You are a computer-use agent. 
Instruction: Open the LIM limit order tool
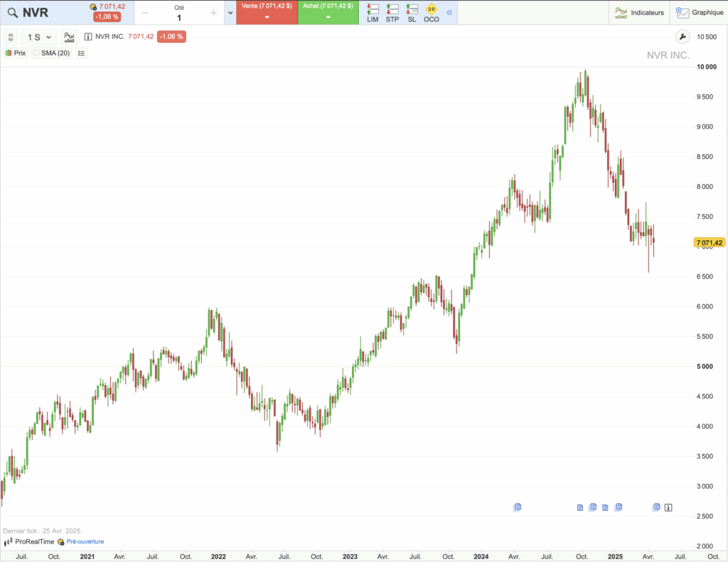coord(373,13)
